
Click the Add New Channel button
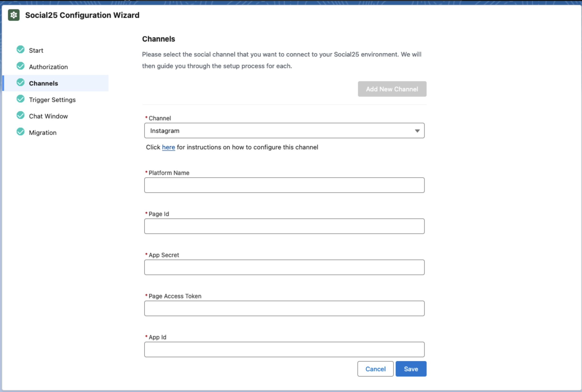point(392,89)
